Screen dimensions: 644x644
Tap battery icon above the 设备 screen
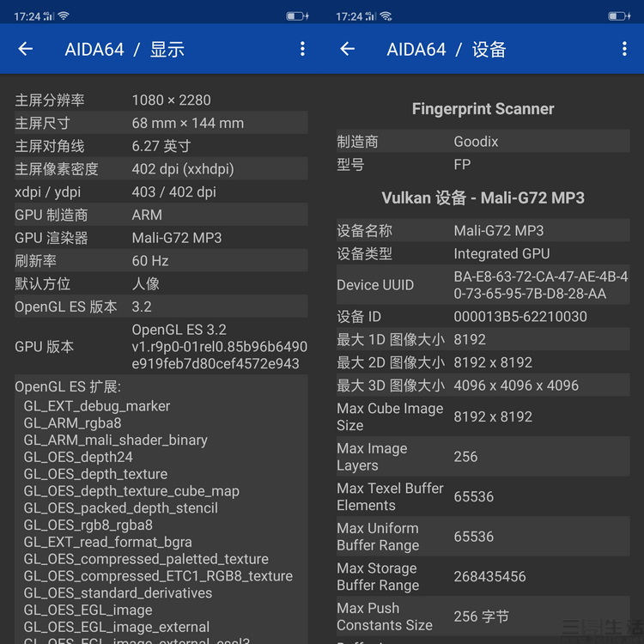(x=618, y=15)
